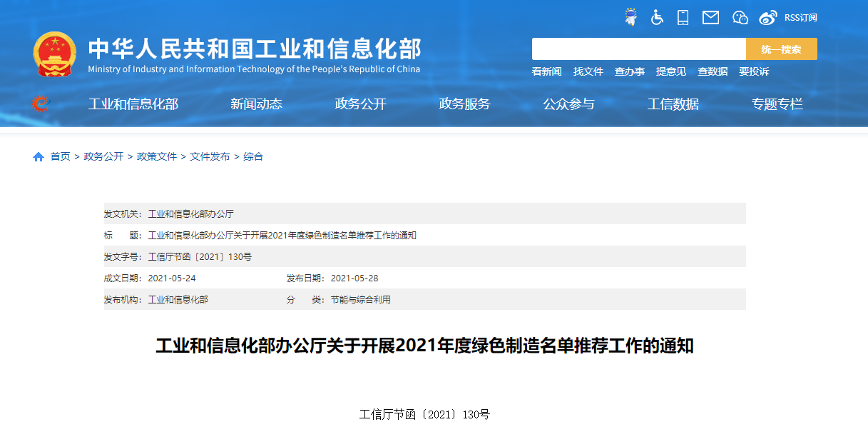868x432 pixels.
Task: Open the RSS订阅 link
Action: click(x=800, y=17)
